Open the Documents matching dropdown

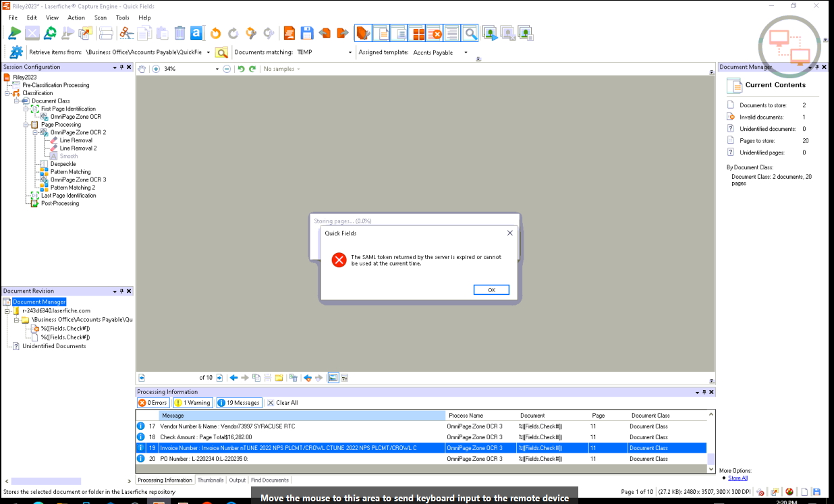tap(350, 53)
